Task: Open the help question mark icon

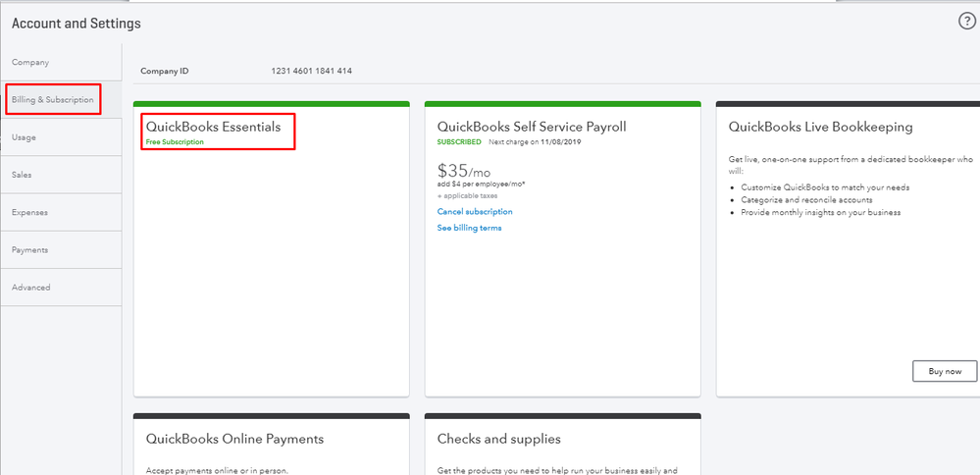Action: click(x=966, y=22)
